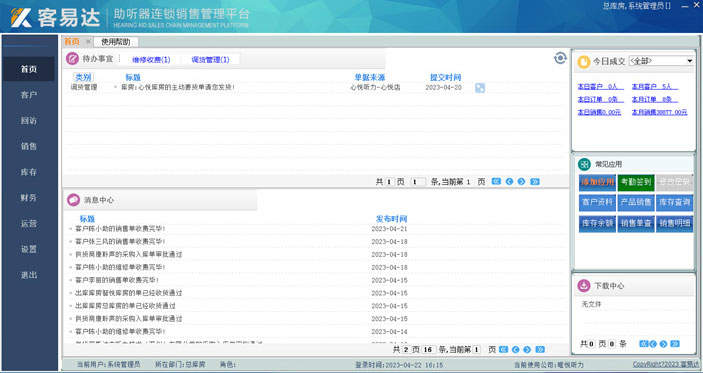Screen dimensions: 703x373
Task: Go to previous page in download center
Action: pos(653,344)
